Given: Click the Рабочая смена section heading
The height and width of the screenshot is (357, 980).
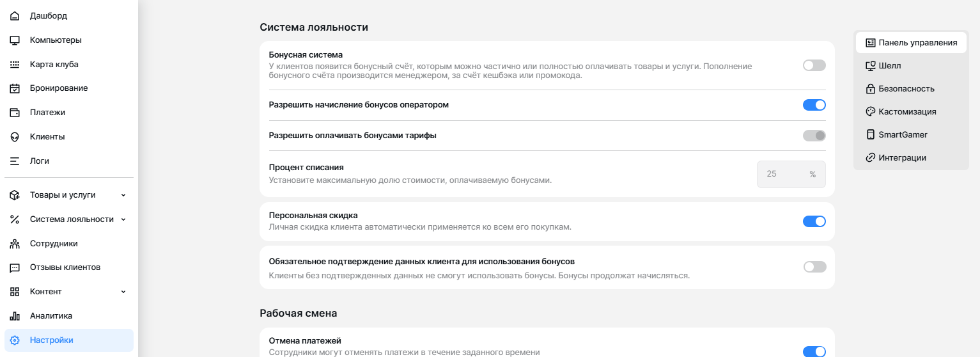Looking at the screenshot, I should (x=299, y=313).
